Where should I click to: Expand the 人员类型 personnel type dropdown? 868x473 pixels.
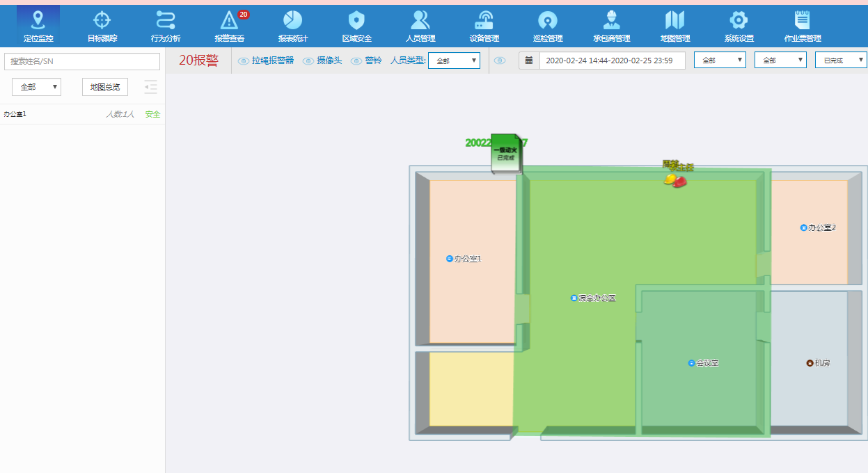[454, 61]
